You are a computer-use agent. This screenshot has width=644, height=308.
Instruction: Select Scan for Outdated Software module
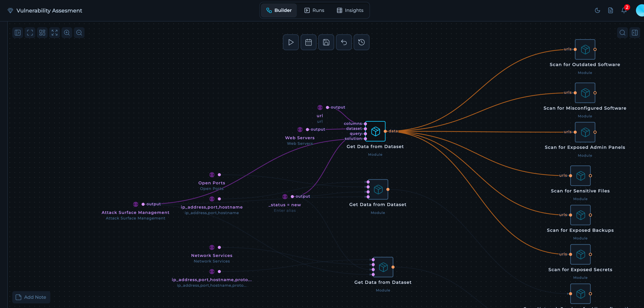click(x=585, y=50)
